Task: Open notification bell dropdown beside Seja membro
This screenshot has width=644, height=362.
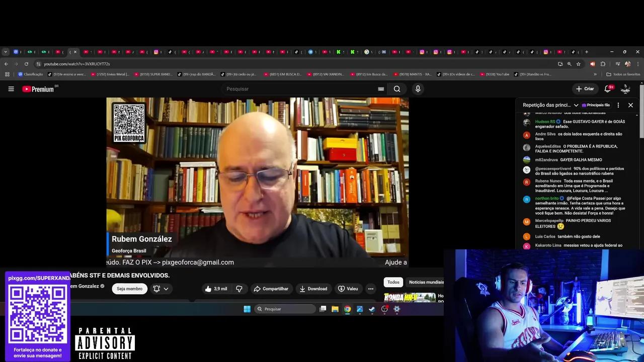Action: coord(161,289)
